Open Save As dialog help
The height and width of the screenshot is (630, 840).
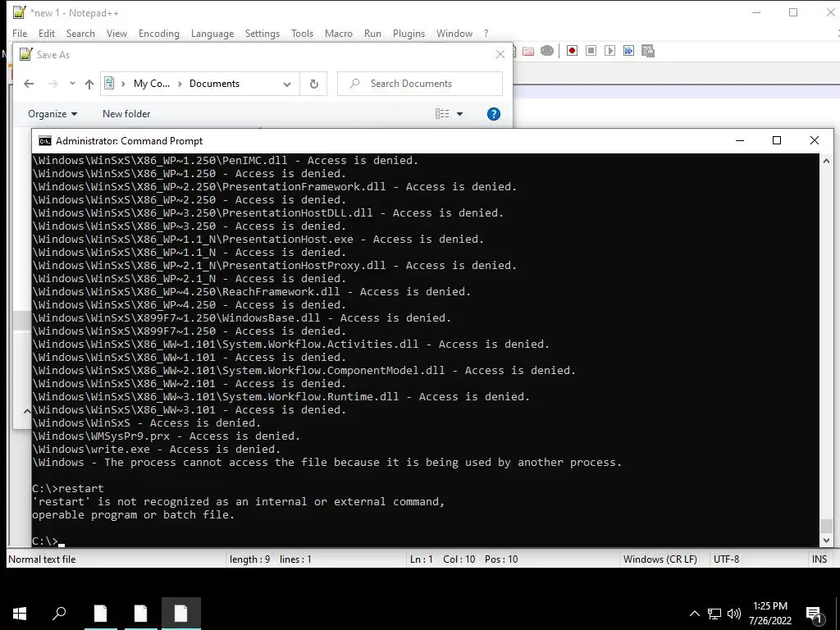[x=493, y=114]
